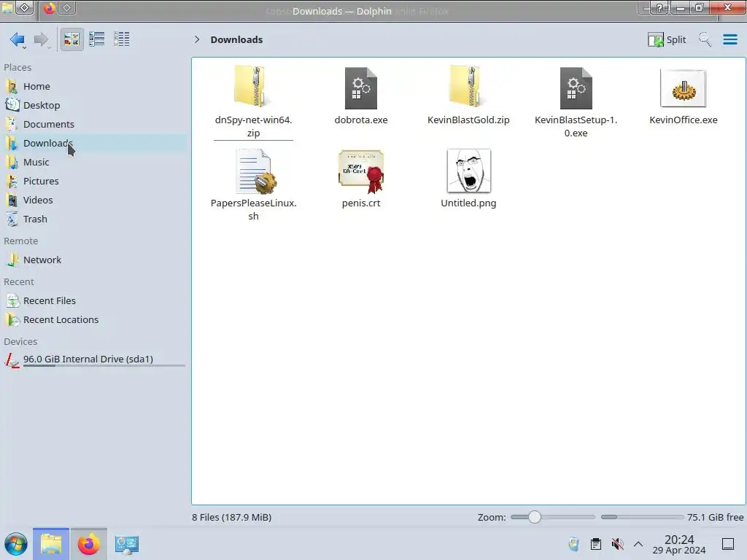Select KevinBlastSetup-1.0.exe file icon

coord(576,88)
